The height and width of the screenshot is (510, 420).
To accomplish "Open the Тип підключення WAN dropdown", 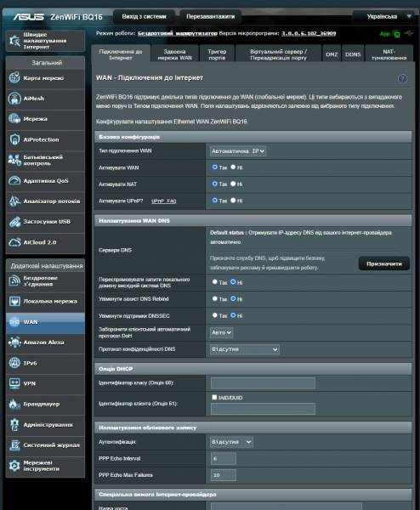I will [x=238, y=151].
